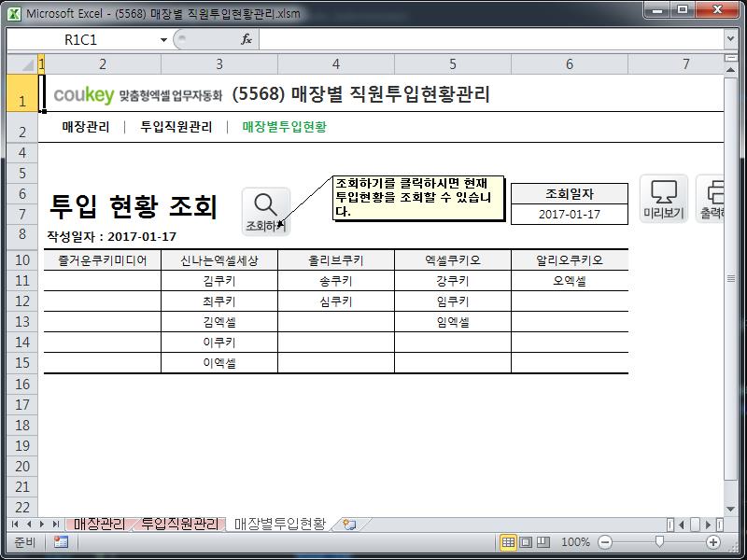The height and width of the screenshot is (560, 747).
Task: Open the 투입직원관리 sheet tab
Action: click(x=179, y=525)
